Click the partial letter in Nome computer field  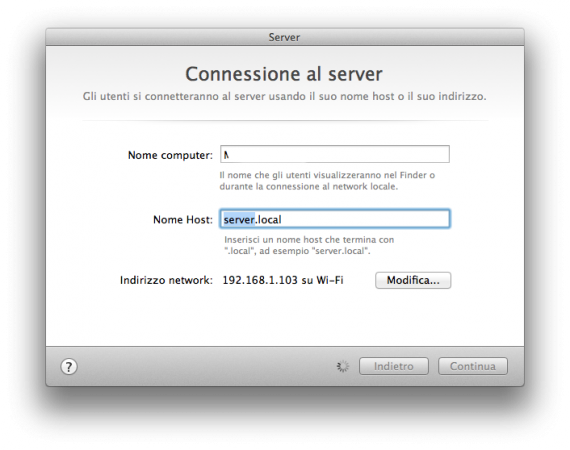[x=226, y=155]
